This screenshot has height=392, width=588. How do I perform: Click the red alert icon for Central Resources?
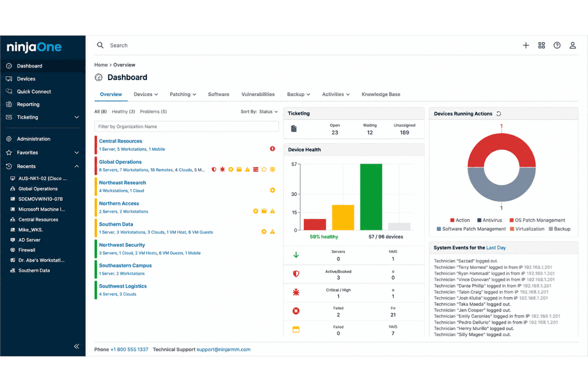(273, 149)
